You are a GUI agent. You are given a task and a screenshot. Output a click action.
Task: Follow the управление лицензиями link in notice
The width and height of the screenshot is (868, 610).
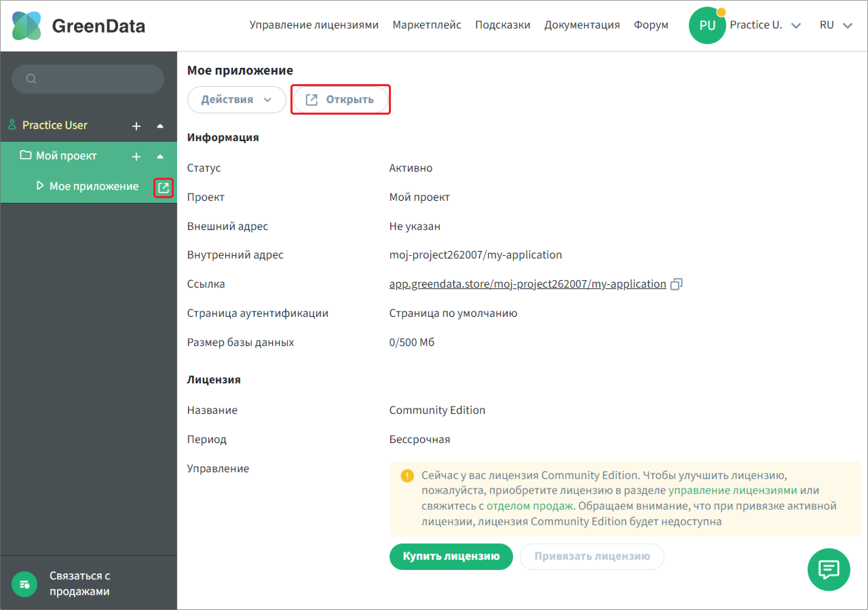[733, 490]
